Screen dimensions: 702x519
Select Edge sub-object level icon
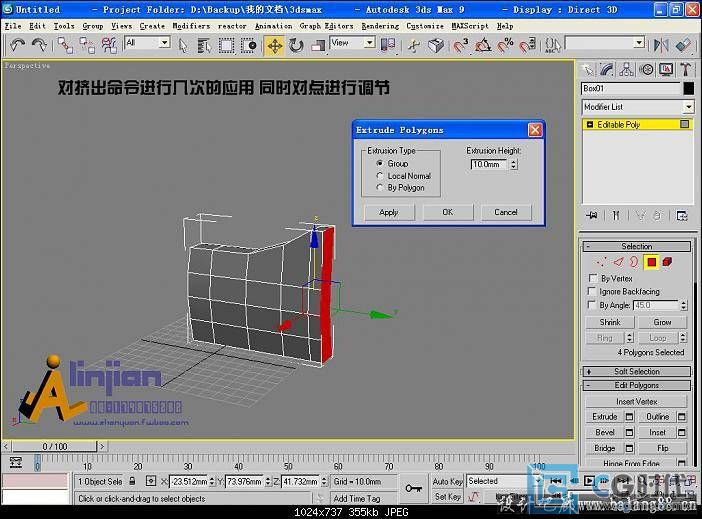click(x=618, y=262)
